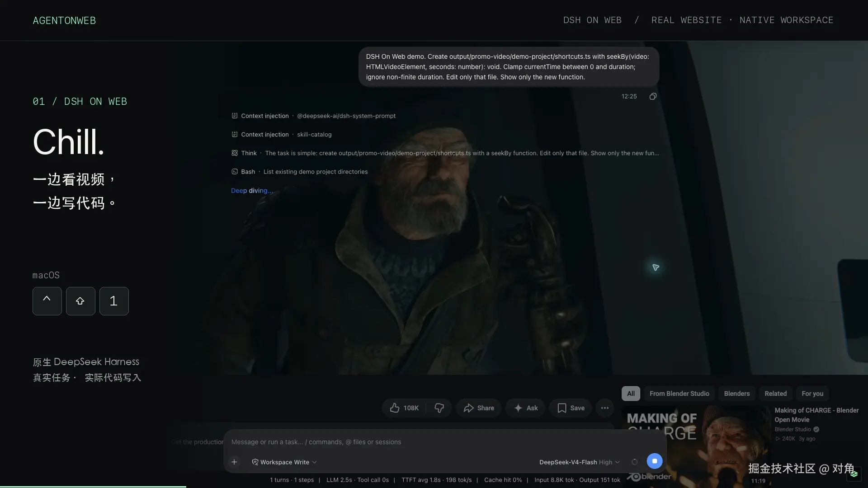Click the "01 / DSH ON WEB" section label
The image size is (868, 488).
pyautogui.click(x=80, y=102)
